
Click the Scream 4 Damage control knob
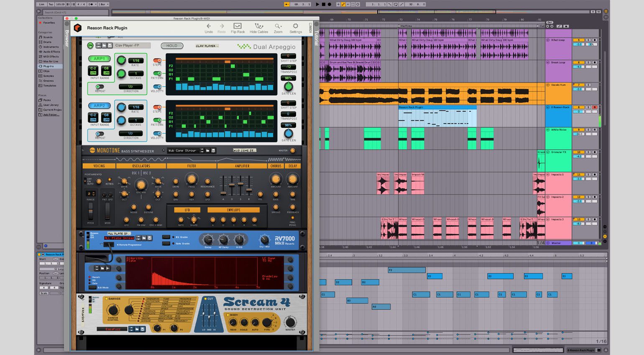pos(113,310)
